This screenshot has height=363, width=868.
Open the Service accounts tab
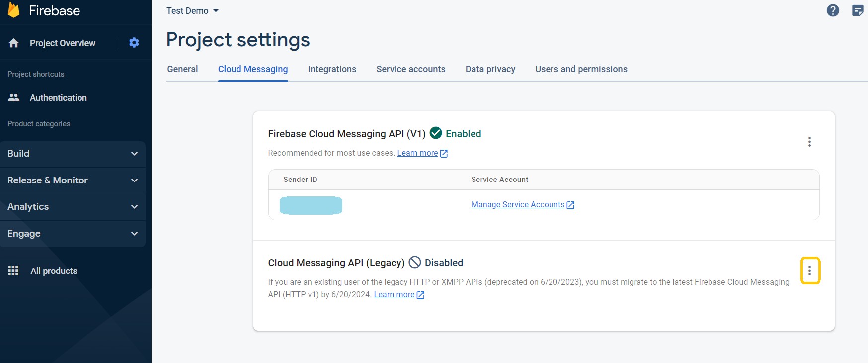coord(410,69)
